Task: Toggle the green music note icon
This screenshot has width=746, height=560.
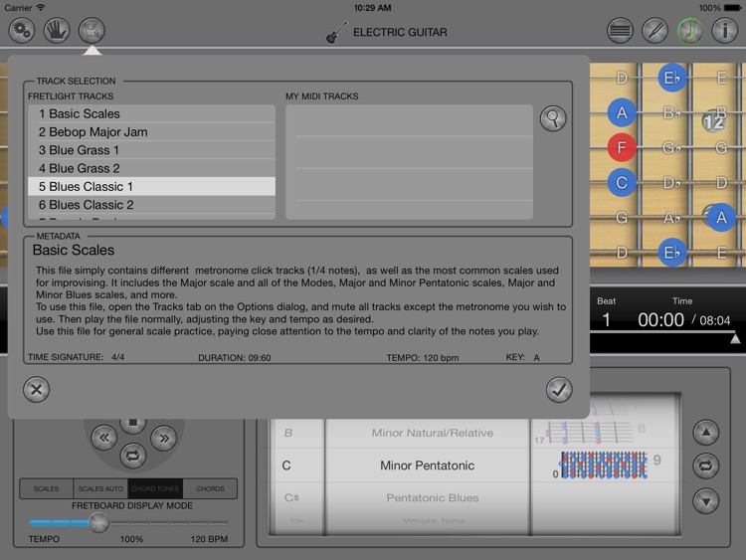Action: coord(690,31)
